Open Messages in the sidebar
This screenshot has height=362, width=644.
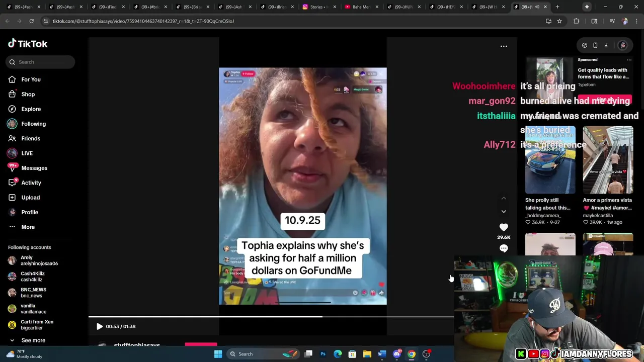point(34,168)
